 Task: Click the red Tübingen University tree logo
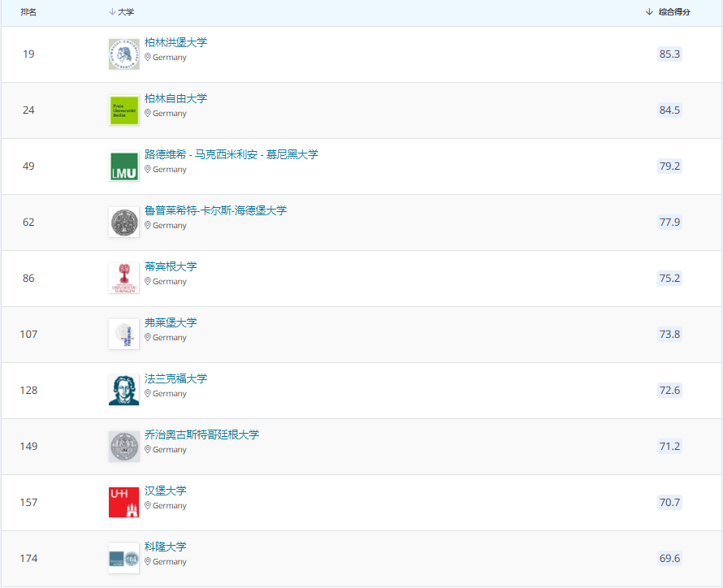(123, 279)
